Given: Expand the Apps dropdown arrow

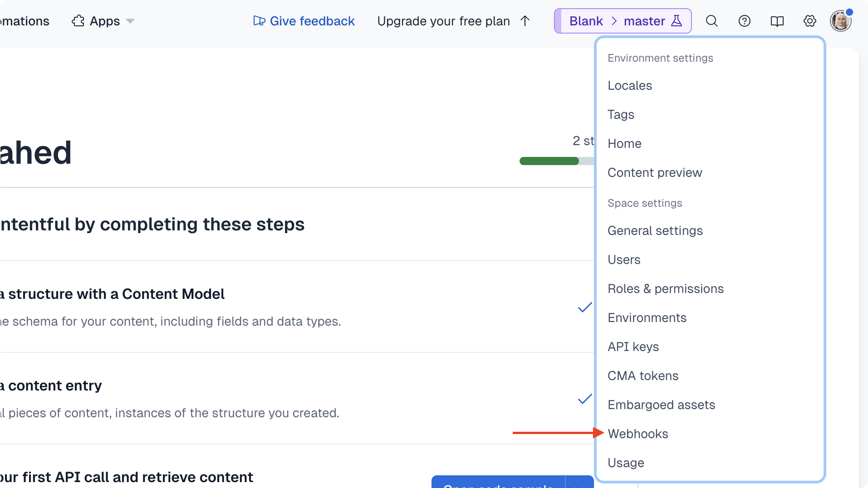Looking at the screenshot, I should coord(130,21).
